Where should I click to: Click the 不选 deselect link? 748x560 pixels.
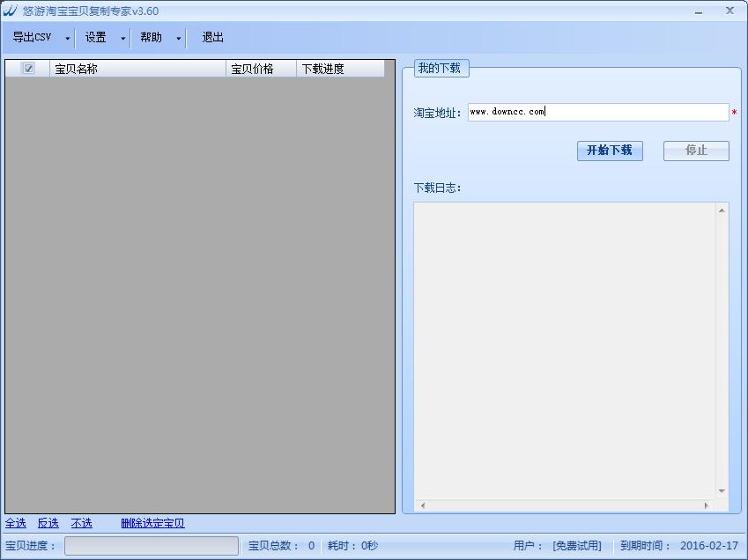81,523
